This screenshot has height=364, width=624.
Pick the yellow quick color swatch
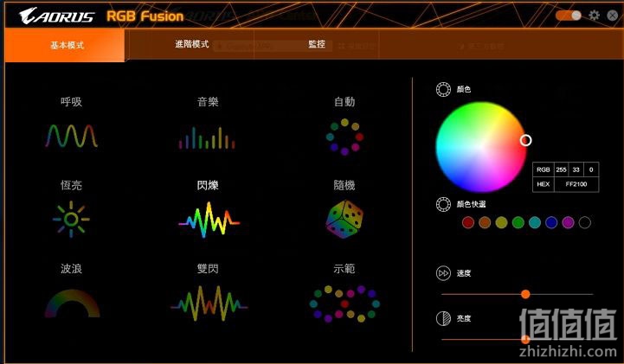pyautogui.click(x=501, y=222)
